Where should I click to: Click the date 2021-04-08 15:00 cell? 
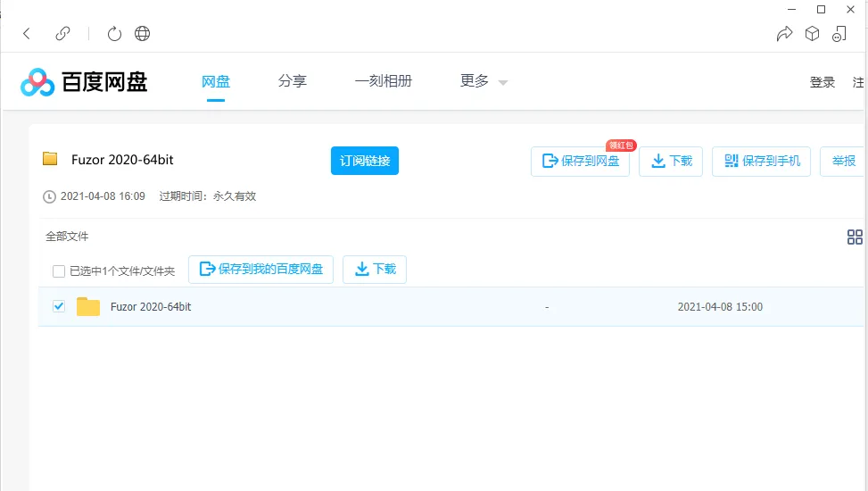tap(720, 306)
